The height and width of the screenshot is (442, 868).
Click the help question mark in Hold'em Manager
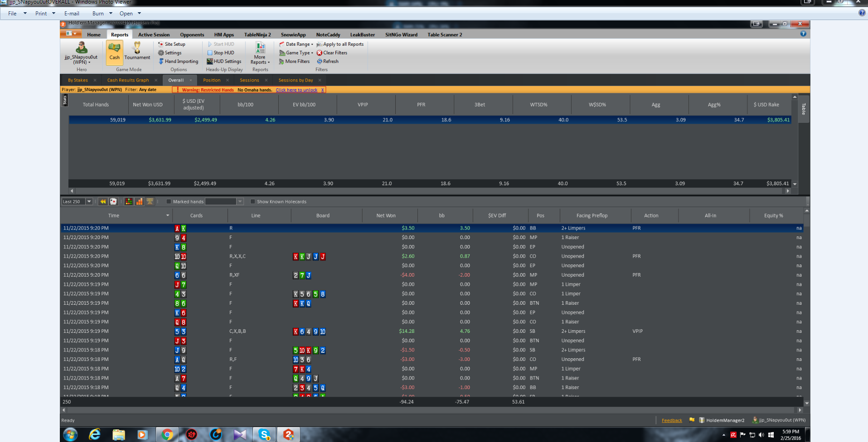[x=803, y=34]
